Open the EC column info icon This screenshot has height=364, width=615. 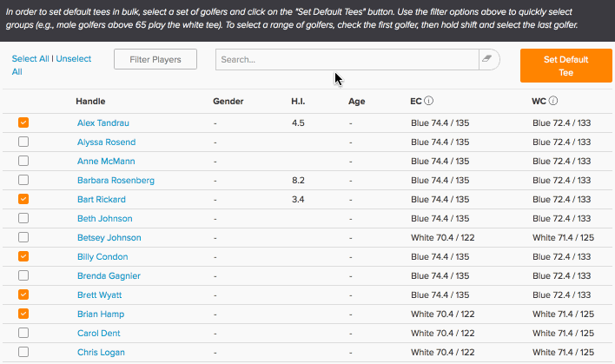(x=429, y=101)
